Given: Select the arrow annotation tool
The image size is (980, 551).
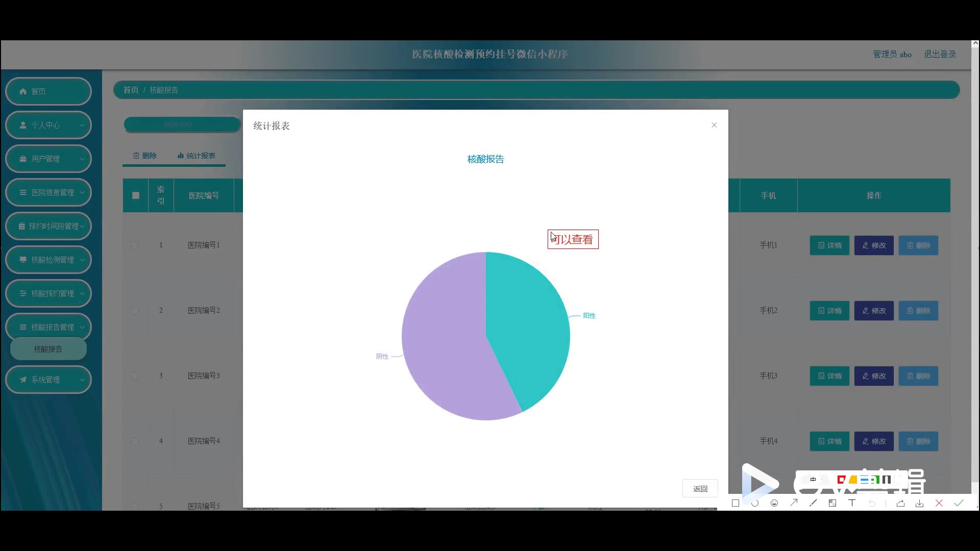Looking at the screenshot, I should (x=794, y=503).
